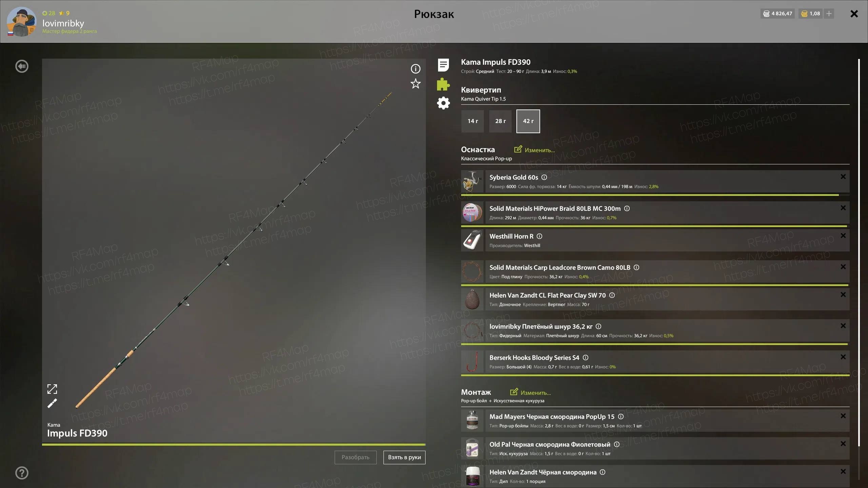Open lovimribky player avatar
This screenshot has height=488, width=868.
click(x=21, y=21)
